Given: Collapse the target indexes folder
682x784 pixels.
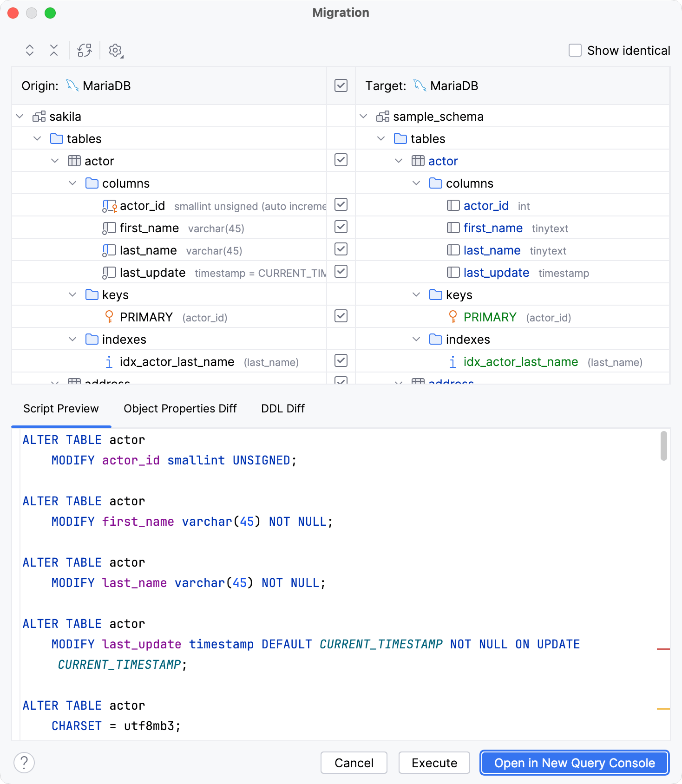Looking at the screenshot, I should [x=416, y=340].
